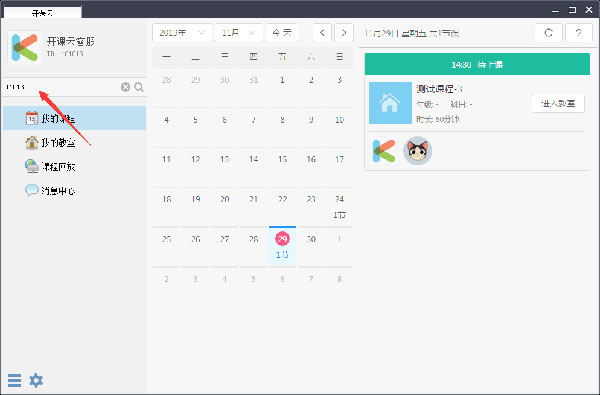Click the blue house course thumbnail
Viewport: 600px width, 395px height.
coord(390,103)
